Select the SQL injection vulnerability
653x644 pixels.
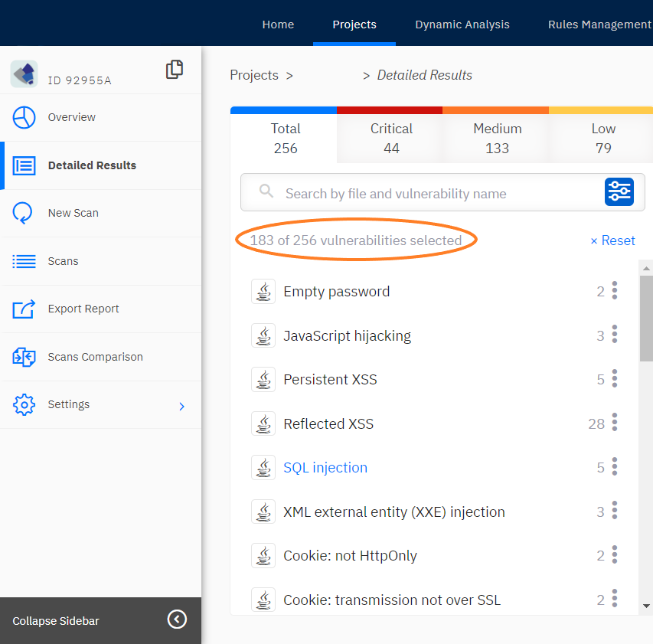pyautogui.click(x=325, y=468)
